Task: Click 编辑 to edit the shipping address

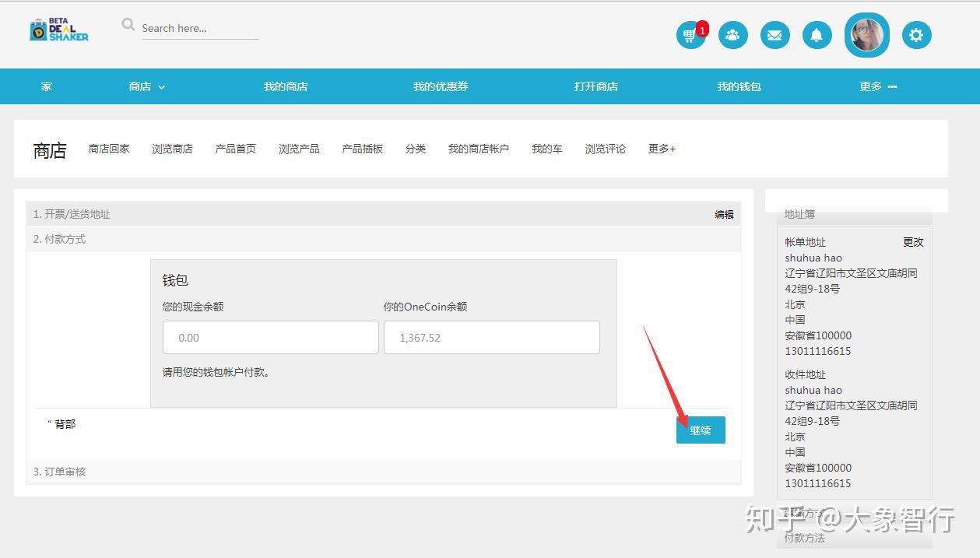Action: pyautogui.click(x=724, y=214)
